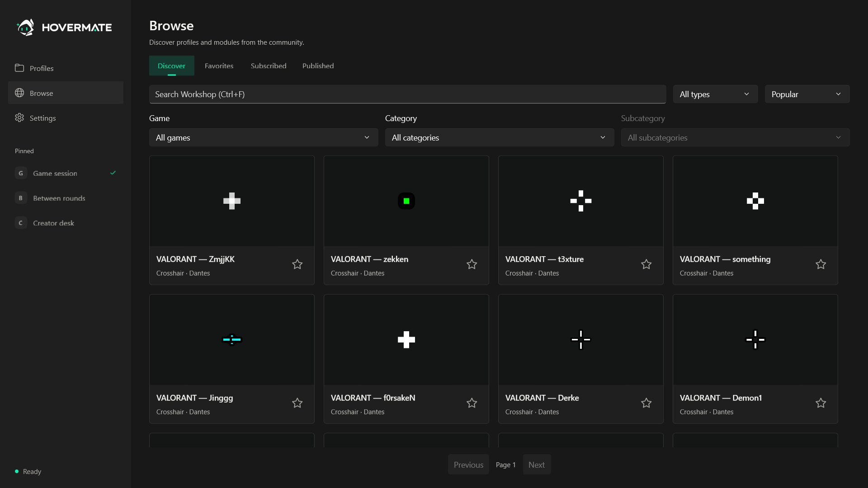
Task: Star the VALORANT — Derke card
Action: [x=646, y=403]
